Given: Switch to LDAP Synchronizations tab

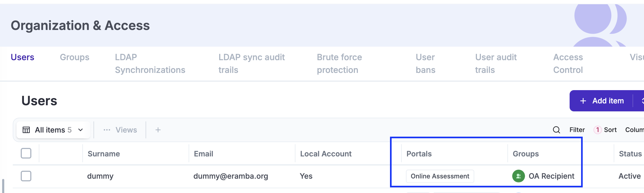Looking at the screenshot, I should 150,64.
